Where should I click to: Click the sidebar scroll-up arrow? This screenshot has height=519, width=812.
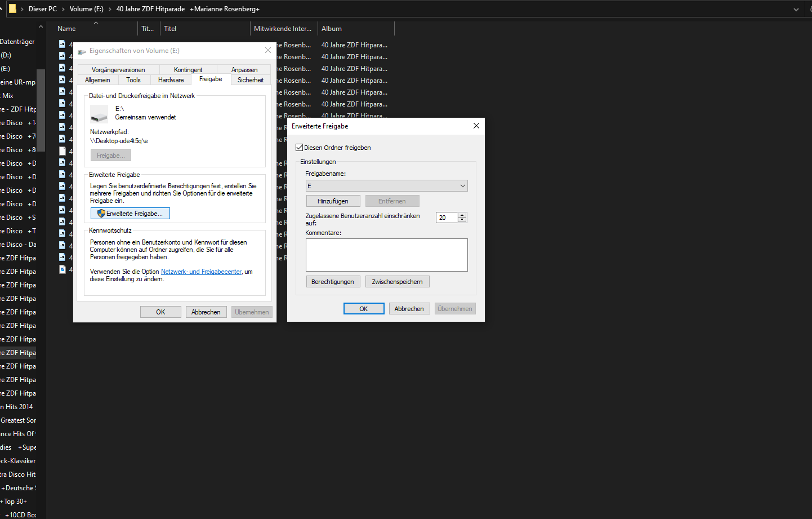coord(41,27)
